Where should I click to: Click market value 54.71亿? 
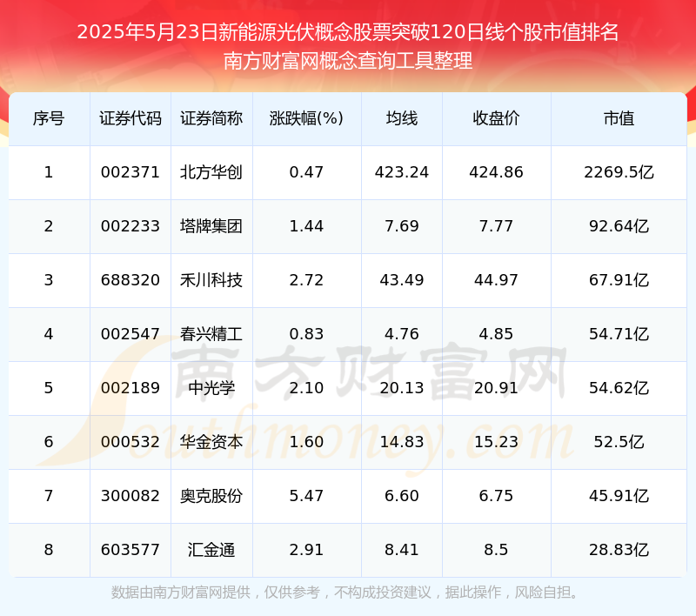(619, 334)
